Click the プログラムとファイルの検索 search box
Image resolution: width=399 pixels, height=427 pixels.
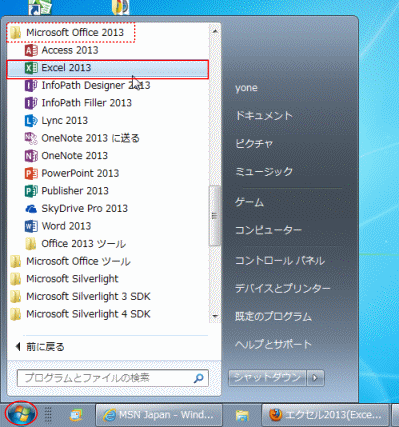point(113,378)
